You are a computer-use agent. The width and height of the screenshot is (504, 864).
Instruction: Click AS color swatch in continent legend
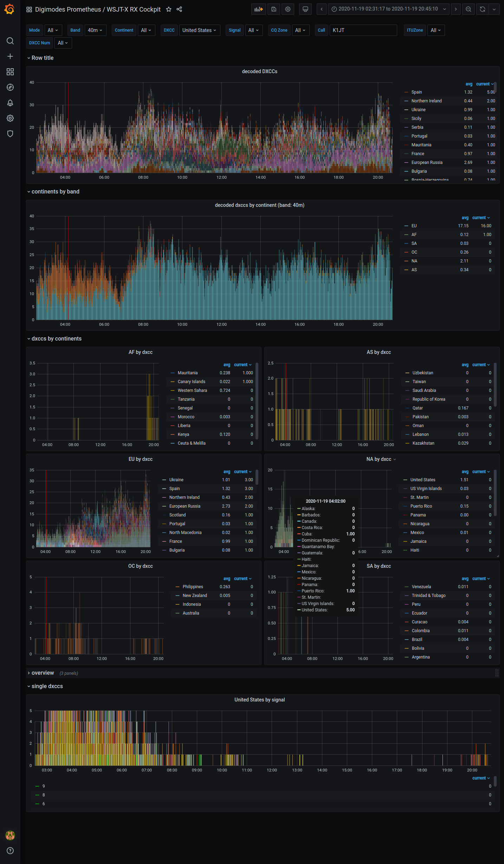click(x=406, y=270)
